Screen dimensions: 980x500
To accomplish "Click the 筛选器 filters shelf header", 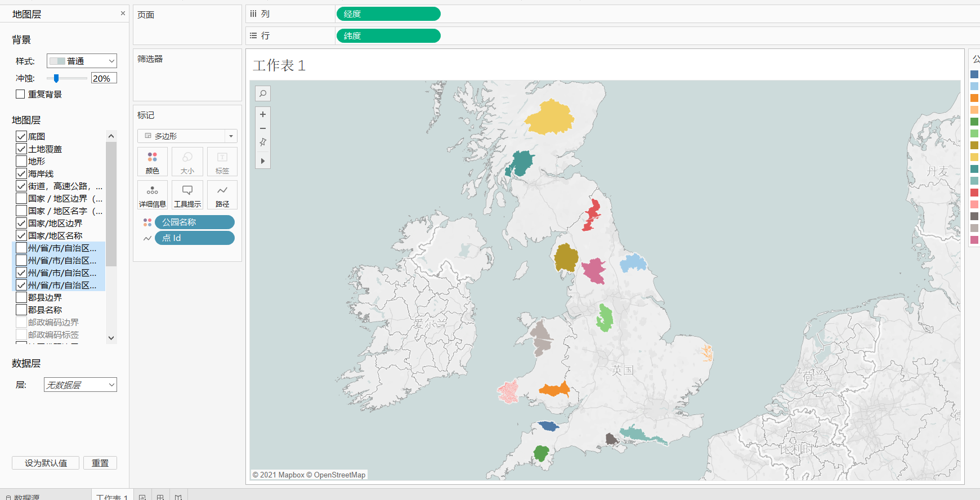I will click(150, 59).
